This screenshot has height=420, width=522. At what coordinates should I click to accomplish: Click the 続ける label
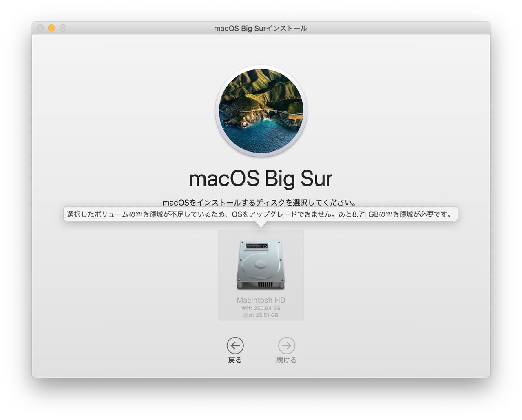click(287, 360)
